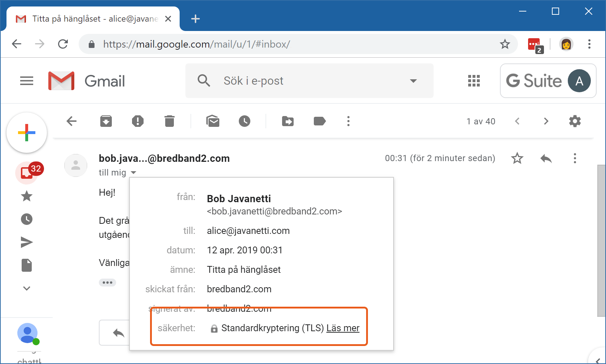Open Drafts in sidebar
Screen dimensions: 606x364
[x=27, y=265]
